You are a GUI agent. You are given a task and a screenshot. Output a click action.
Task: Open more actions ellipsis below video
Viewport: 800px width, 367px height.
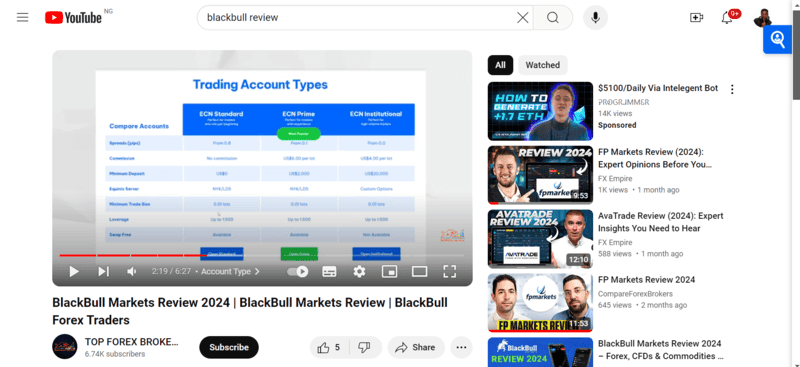[461, 348]
